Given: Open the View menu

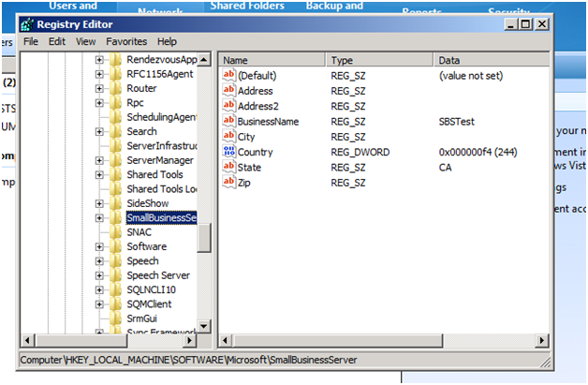Looking at the screenshot, I should pos(86,41).
